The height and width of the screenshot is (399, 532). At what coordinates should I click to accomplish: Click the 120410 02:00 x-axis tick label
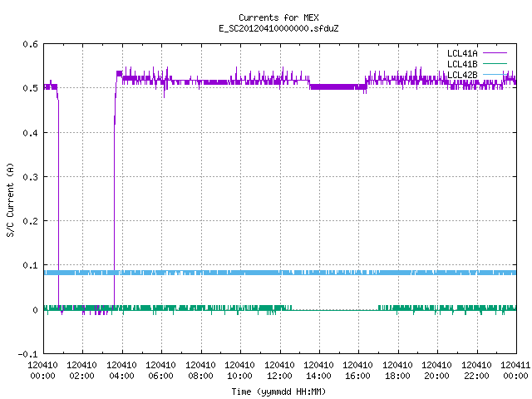(81, 371)
